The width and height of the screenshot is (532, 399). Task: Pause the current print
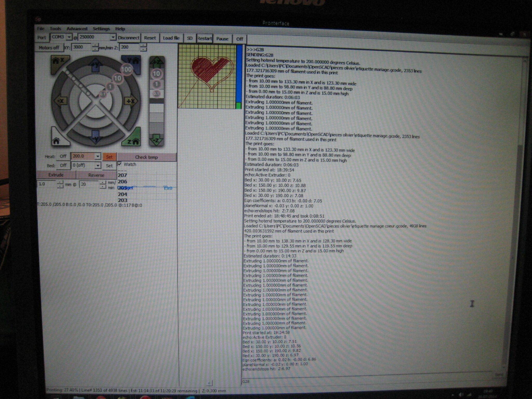pos(222,39)
